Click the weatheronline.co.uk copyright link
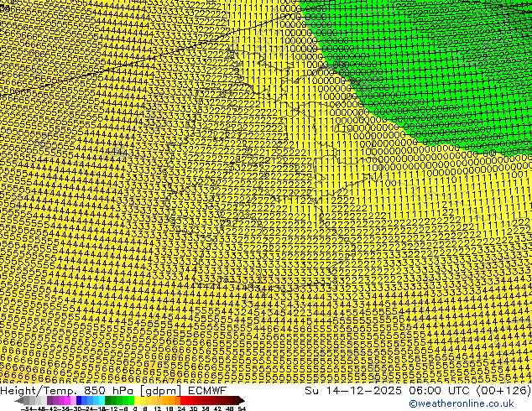Image resolution: width=532 pixels, height=411 pixels. 461,403
